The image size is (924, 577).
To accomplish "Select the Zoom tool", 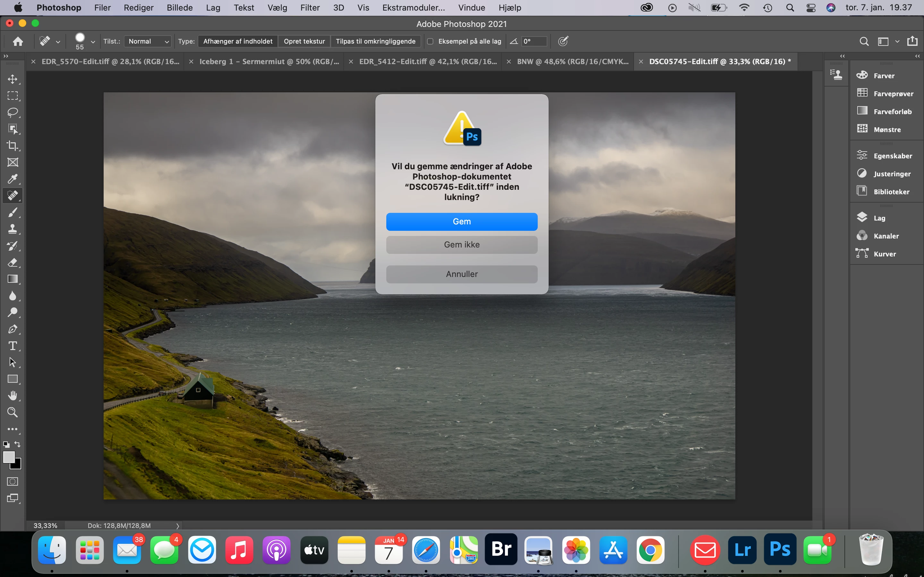I will 13,412.
